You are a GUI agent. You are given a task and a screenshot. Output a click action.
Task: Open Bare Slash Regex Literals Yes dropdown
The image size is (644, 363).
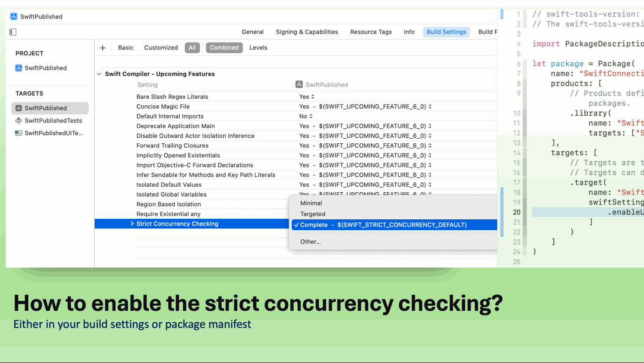307,97
